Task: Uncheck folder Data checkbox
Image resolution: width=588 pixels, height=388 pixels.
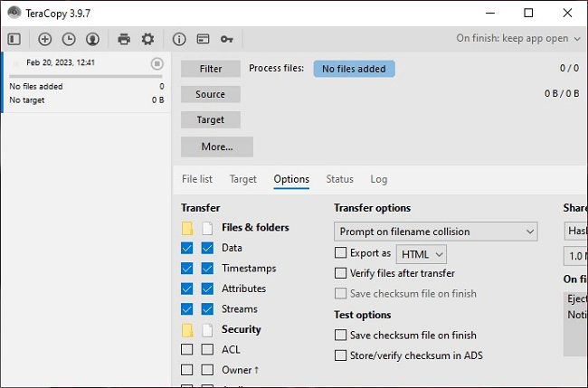Action: 186,248
